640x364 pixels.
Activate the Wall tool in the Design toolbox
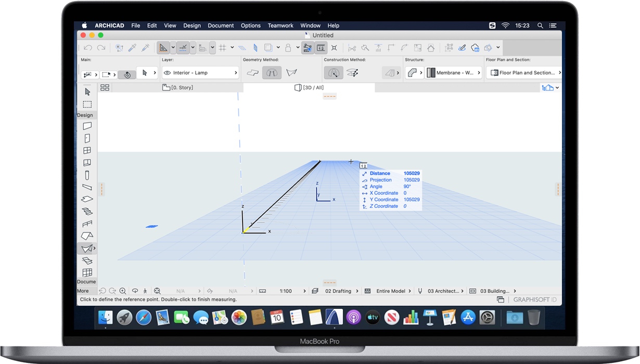pyautogui.click(x=87, y=125)
